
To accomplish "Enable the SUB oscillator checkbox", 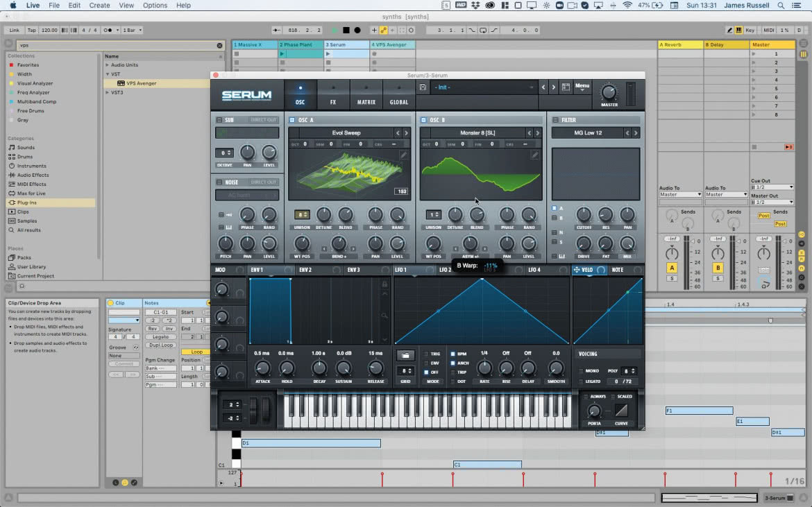I will 219,120.
